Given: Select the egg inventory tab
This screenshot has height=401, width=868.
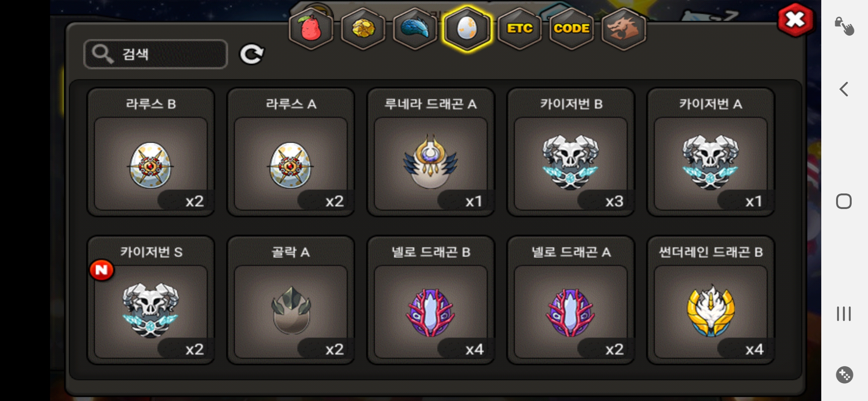Looking at the screenshot, I should pyautogui.click(x=467, y=29).
